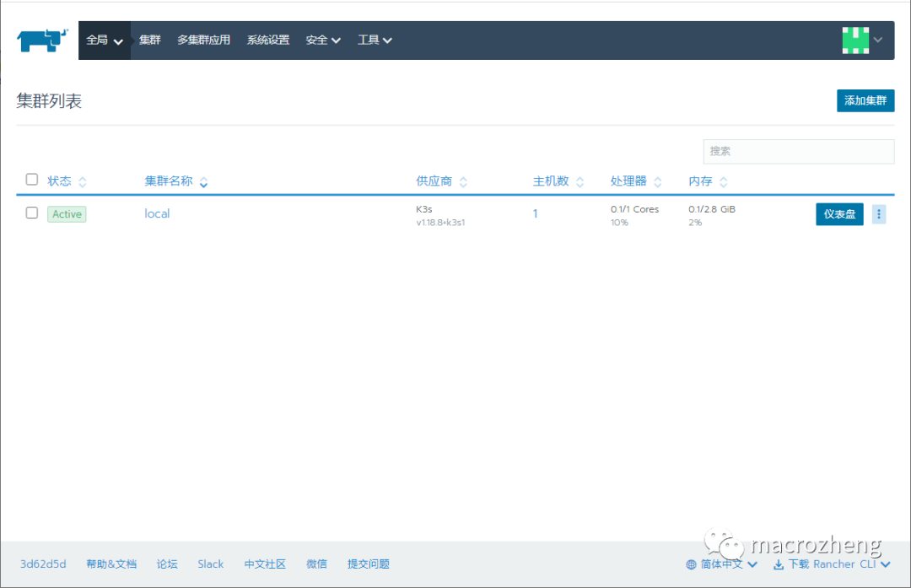Select the 集群 menu item
This screenshot has height=588, width=911.
tap(149, 40)
